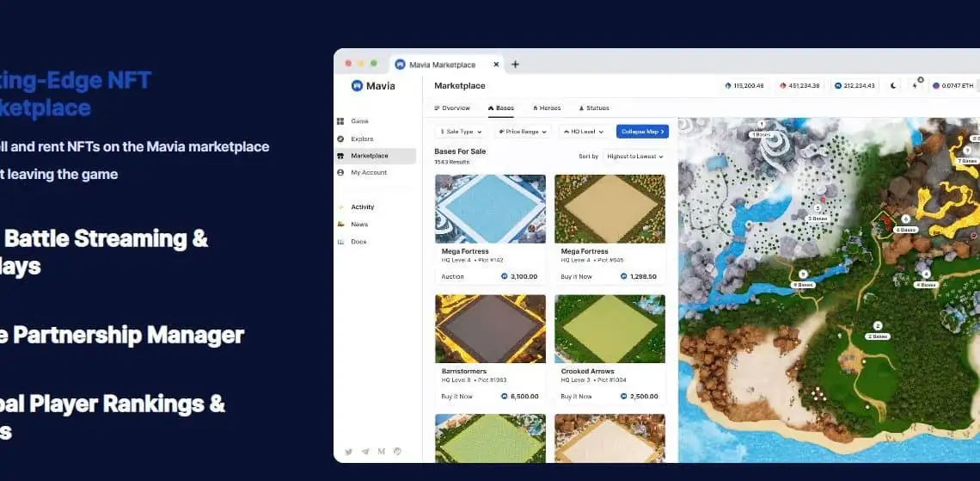Click the Crooked Arrows title

587,372
